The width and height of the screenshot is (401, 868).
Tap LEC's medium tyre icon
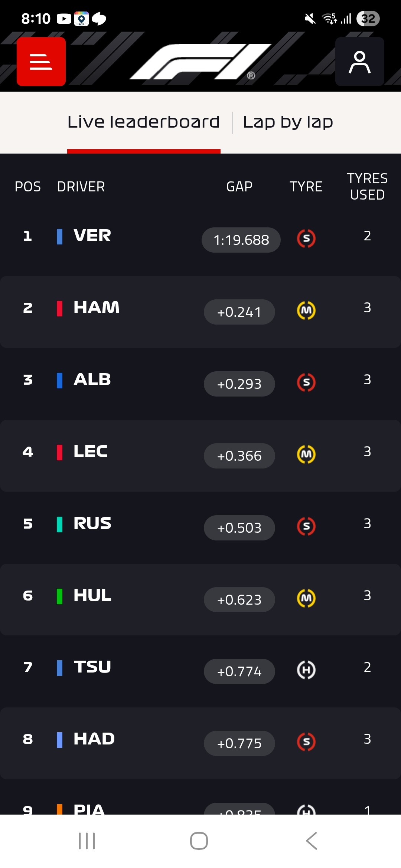306,454
